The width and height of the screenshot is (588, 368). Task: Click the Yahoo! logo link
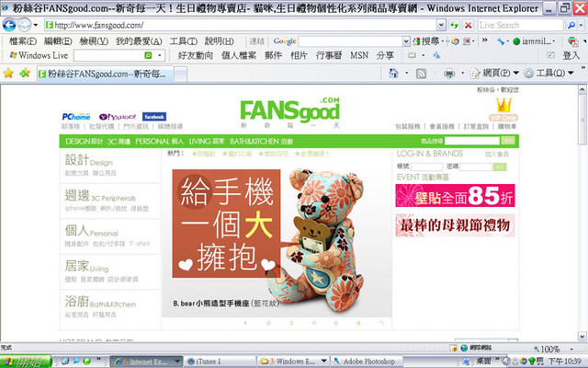tap(118, 117)
